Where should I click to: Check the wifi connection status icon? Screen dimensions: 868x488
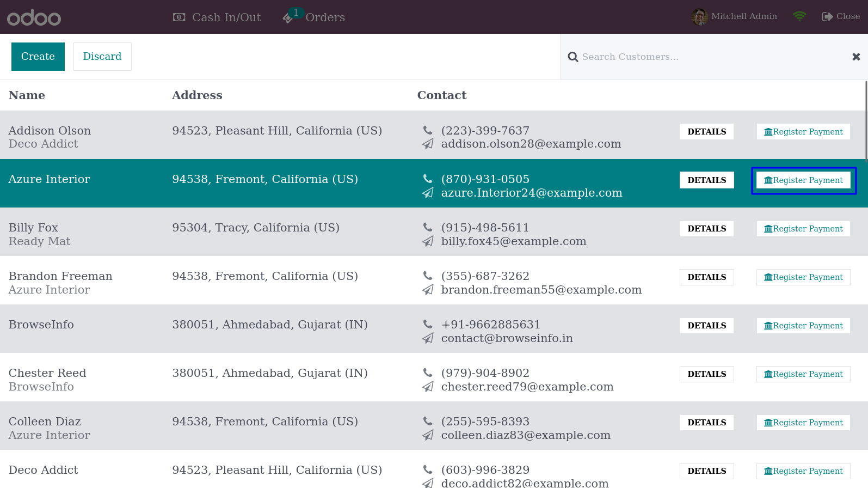click(x=799, y=16)
